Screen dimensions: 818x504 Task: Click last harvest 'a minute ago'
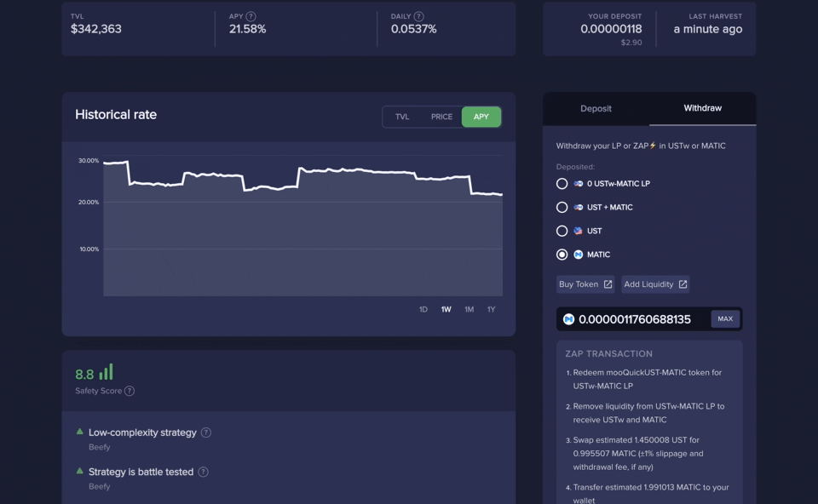(707, 29)
